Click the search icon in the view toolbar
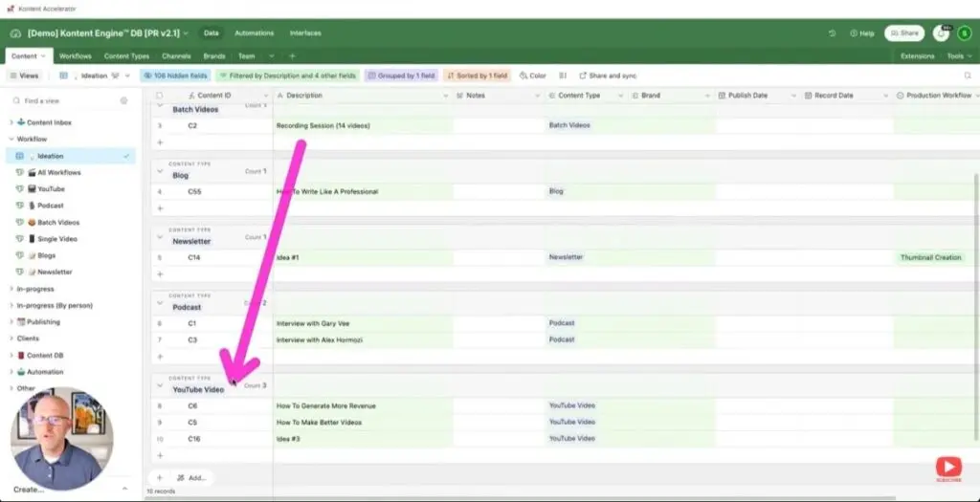This screenshot has width=980, height=502. pyautogui.click(x=967, y=76)
